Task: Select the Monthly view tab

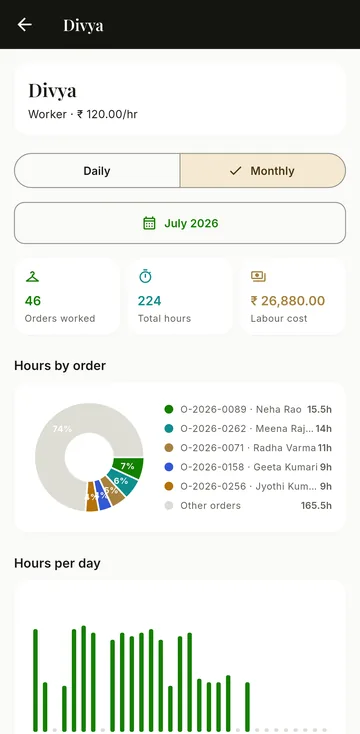Action: [263, 171]
